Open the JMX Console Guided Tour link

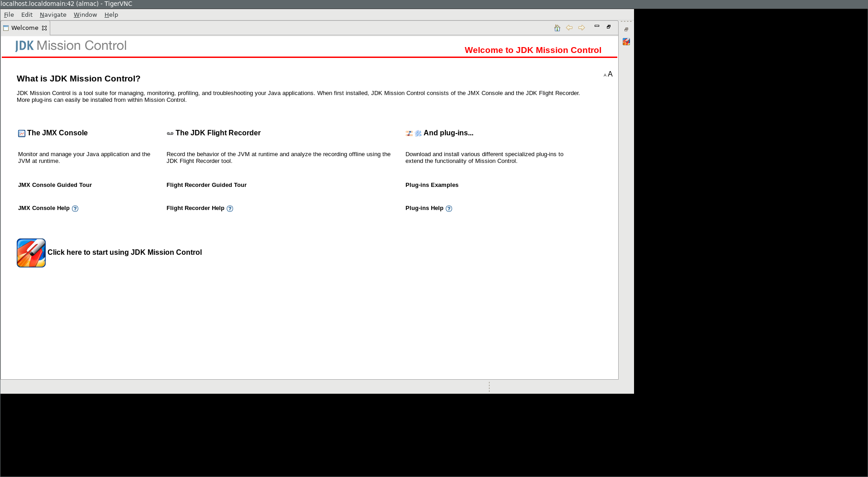pyautogui.click(x=55, y=185)
